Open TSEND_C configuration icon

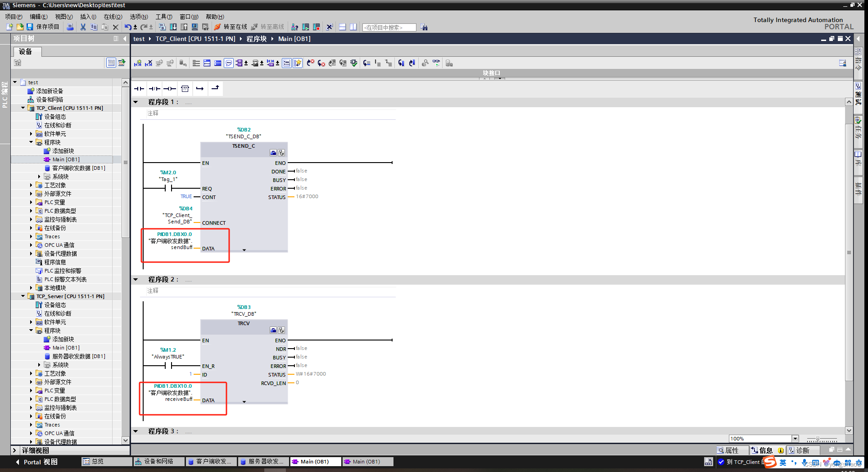(x=273, y=153)
